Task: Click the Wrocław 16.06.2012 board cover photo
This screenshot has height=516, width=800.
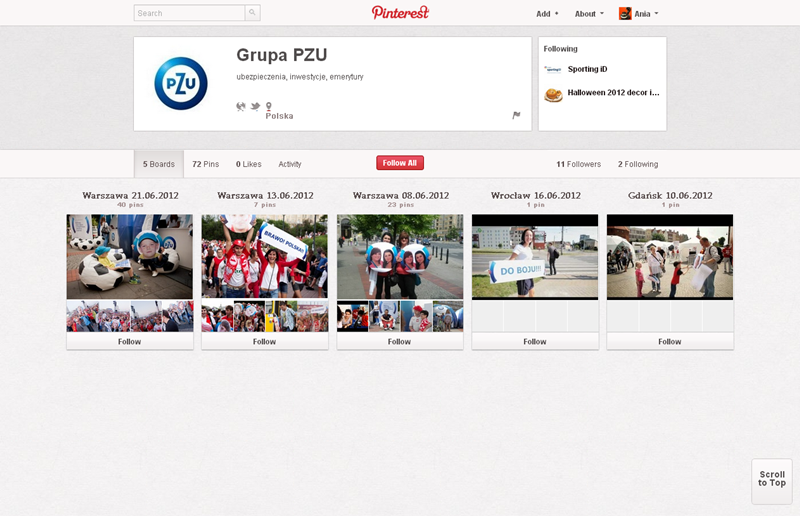Action: pyautogui.click(x=534, y=257)
